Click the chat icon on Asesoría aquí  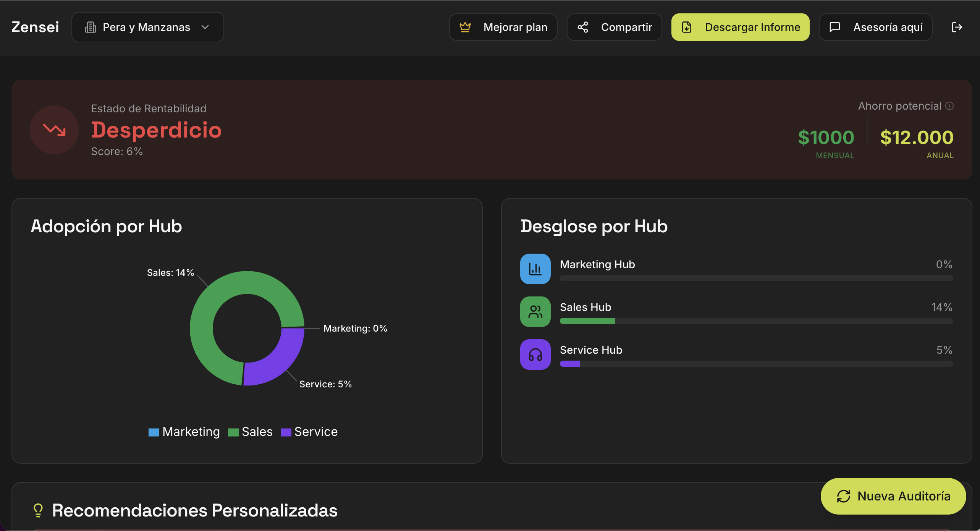[835, 27]
